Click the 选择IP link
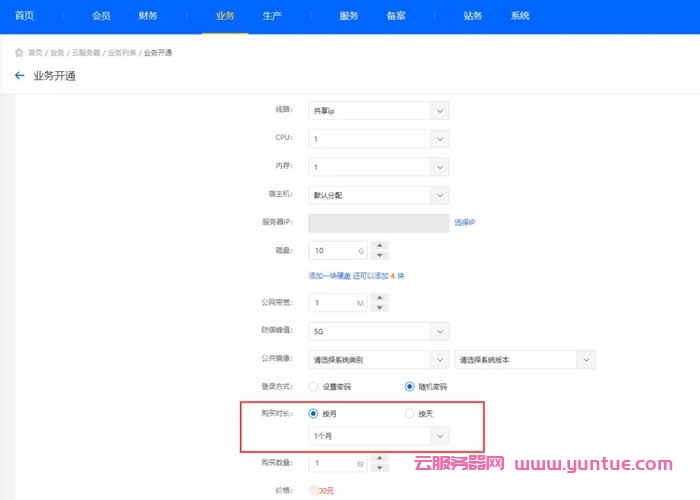700x500 pixels. 464,222
